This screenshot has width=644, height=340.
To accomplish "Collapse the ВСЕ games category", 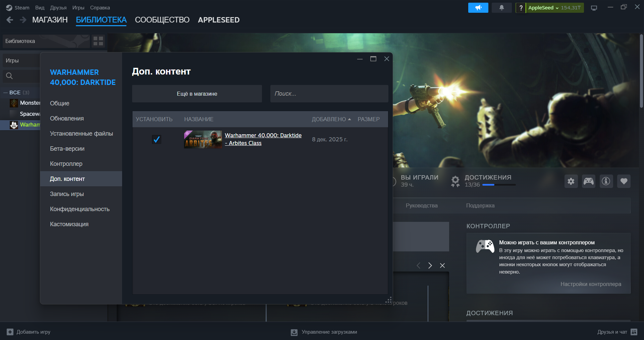I will pyautogui.click(x=5, y=92).
